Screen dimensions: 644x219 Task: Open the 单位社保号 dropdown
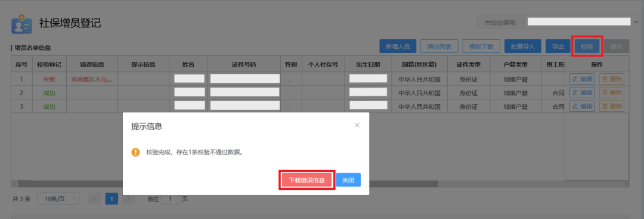click(x=582, y=22)
